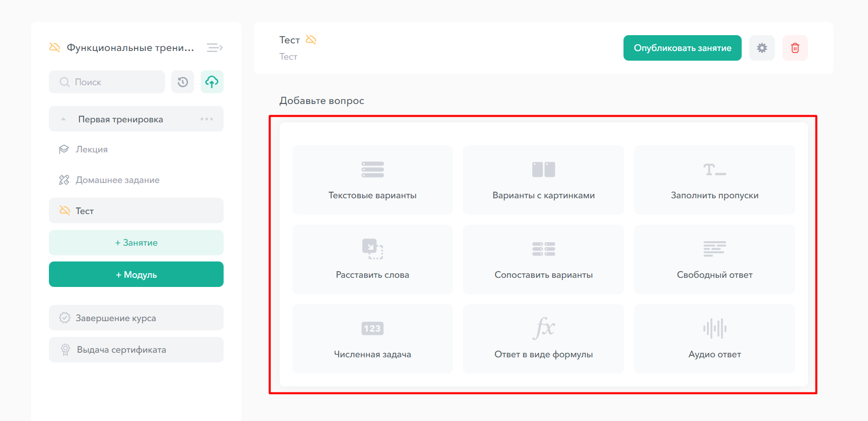The width and height of the screenshot is (868, 421).
Task: Click the Функциональные трени... course title
Action: click(x=130, y=47)
